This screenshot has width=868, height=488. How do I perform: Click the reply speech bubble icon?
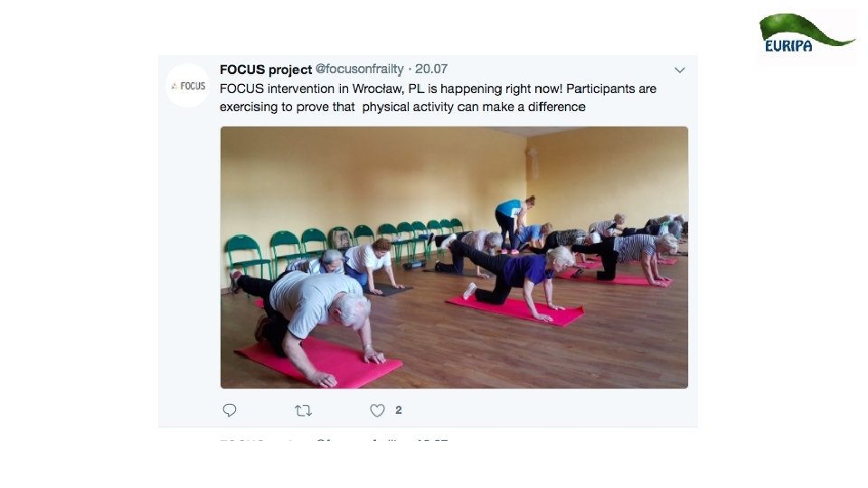(229, 410)
